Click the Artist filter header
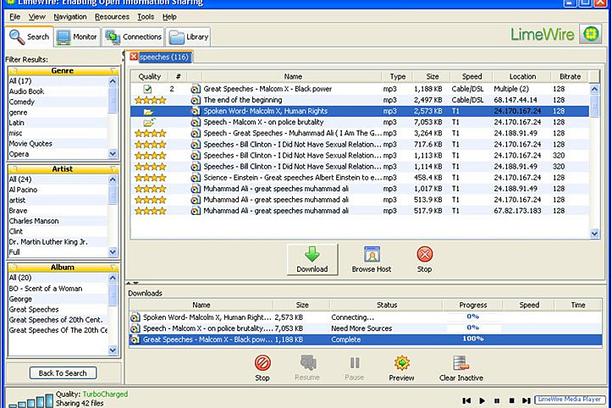Image resolution: width=612 pixels, height=408 pixels. point(63,169)
